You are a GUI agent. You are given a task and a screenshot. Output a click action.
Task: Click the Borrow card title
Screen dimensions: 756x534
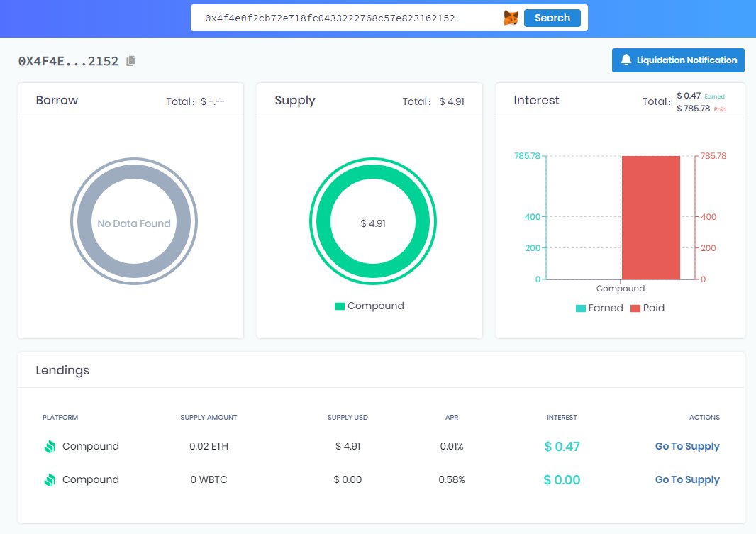(x=57, y=100)
